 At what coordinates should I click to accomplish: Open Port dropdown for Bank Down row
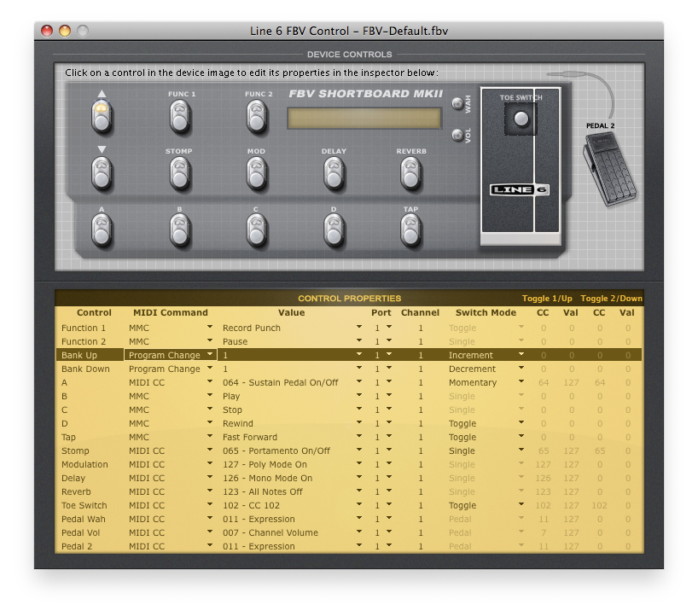coord(389,368)
